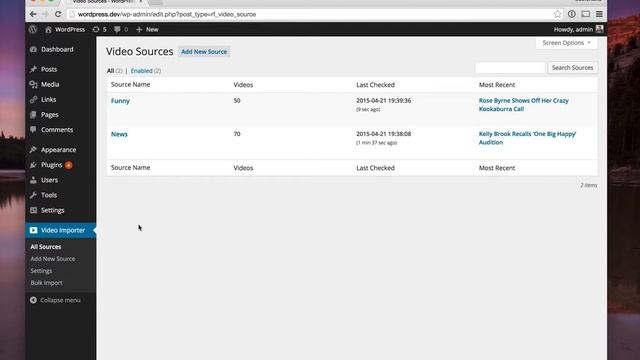Focus the search sources input field
The height and width of the screenshot is (360, 640).
click(x=510, y=68)
